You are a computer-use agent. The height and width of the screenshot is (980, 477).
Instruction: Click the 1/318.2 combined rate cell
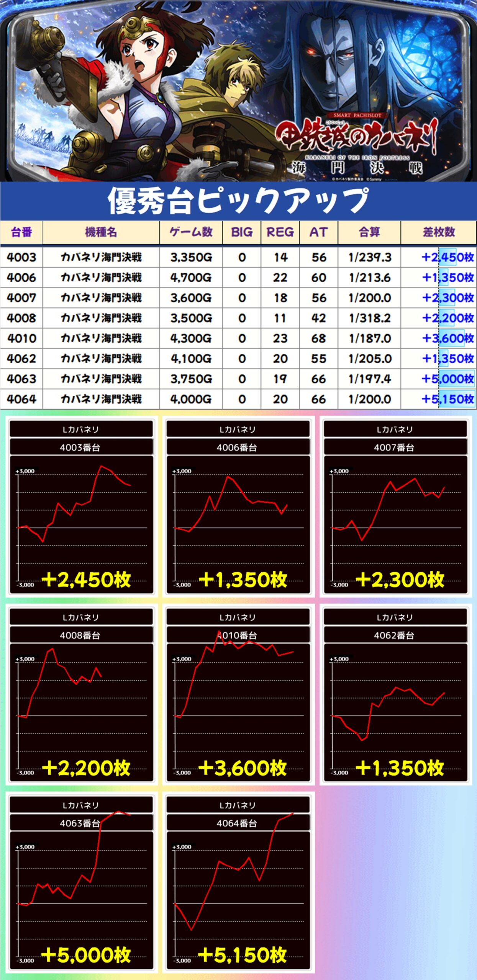(369, 318)
